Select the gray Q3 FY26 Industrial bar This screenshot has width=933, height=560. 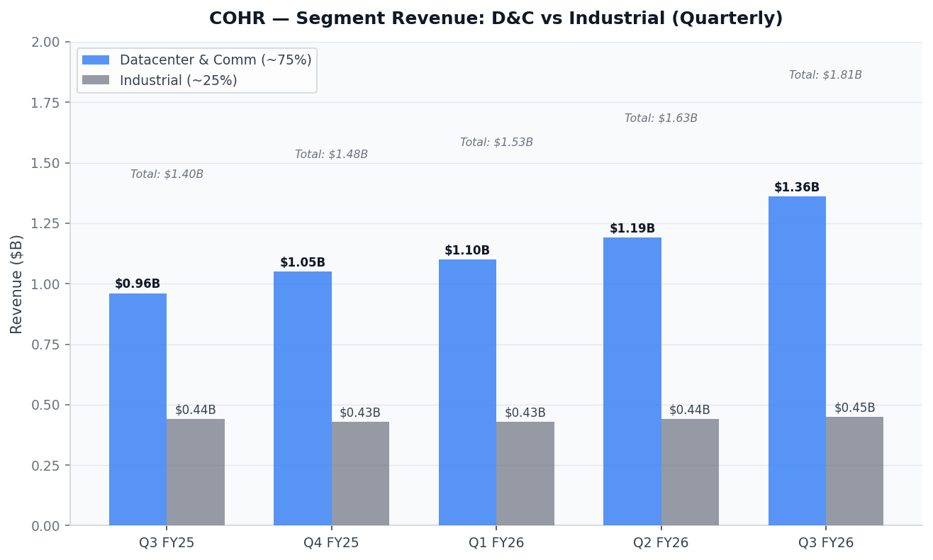854,471
